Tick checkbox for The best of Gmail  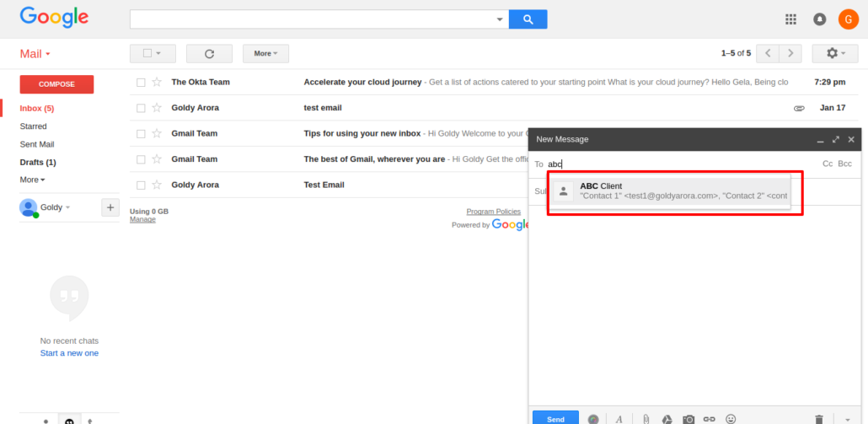pos(142,159)
